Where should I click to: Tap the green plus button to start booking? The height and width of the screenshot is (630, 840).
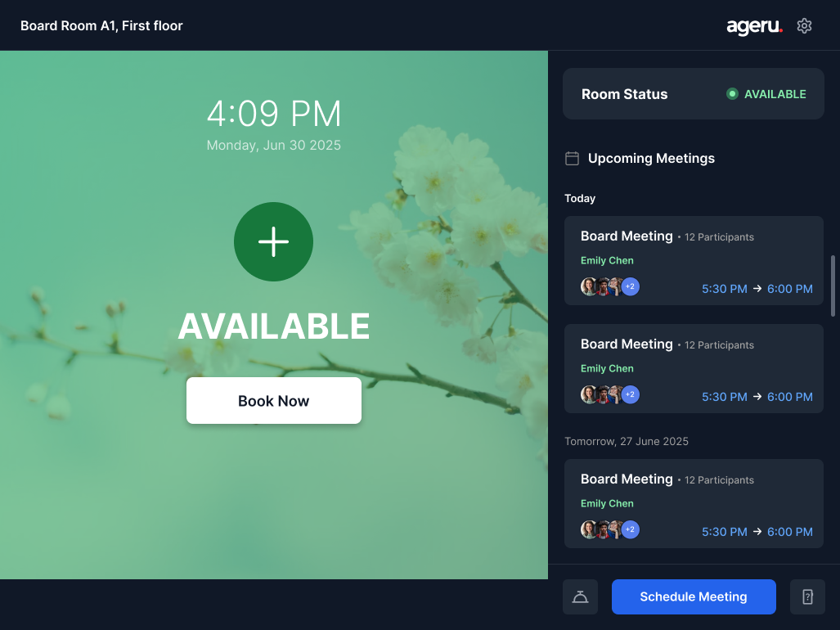273,241
